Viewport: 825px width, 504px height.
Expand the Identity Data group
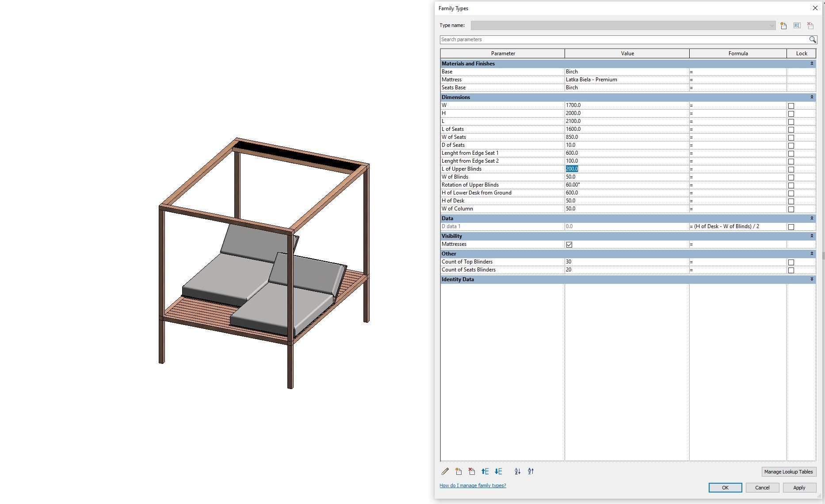[x=812, y=279]
